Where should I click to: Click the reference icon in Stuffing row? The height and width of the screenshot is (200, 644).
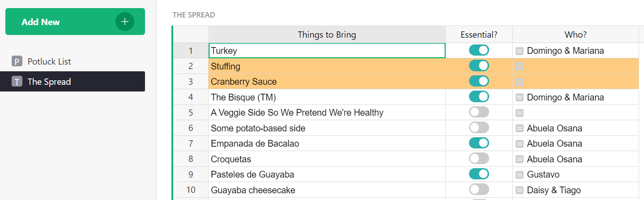(x=519, y=66)
